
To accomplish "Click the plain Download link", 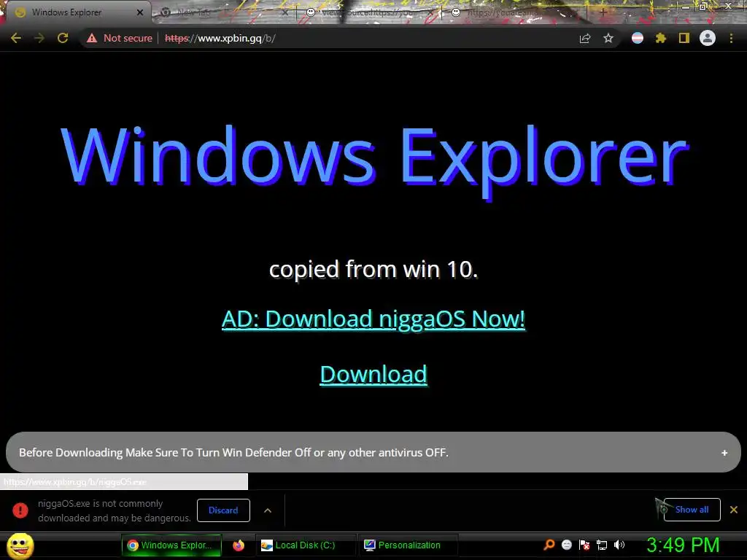I will 373,374.
